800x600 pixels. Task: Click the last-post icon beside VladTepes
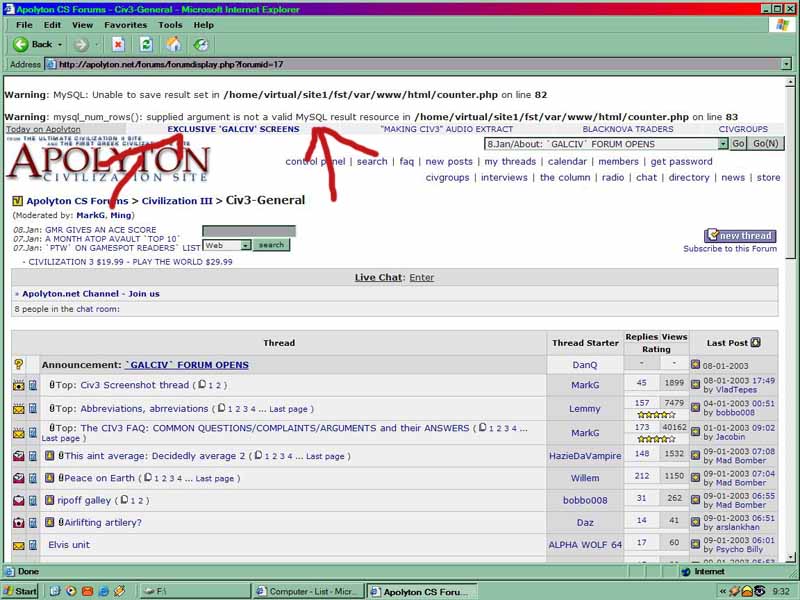pos(696,384)
